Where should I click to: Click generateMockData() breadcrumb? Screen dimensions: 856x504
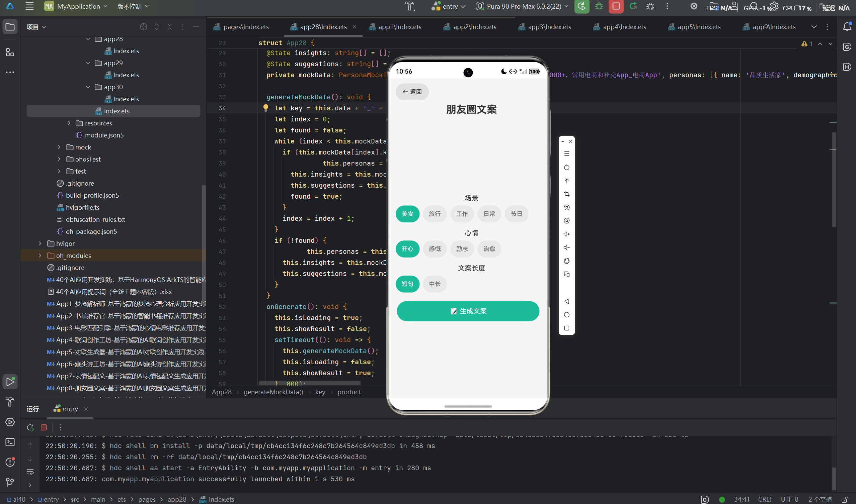click(x=273, y=392)
